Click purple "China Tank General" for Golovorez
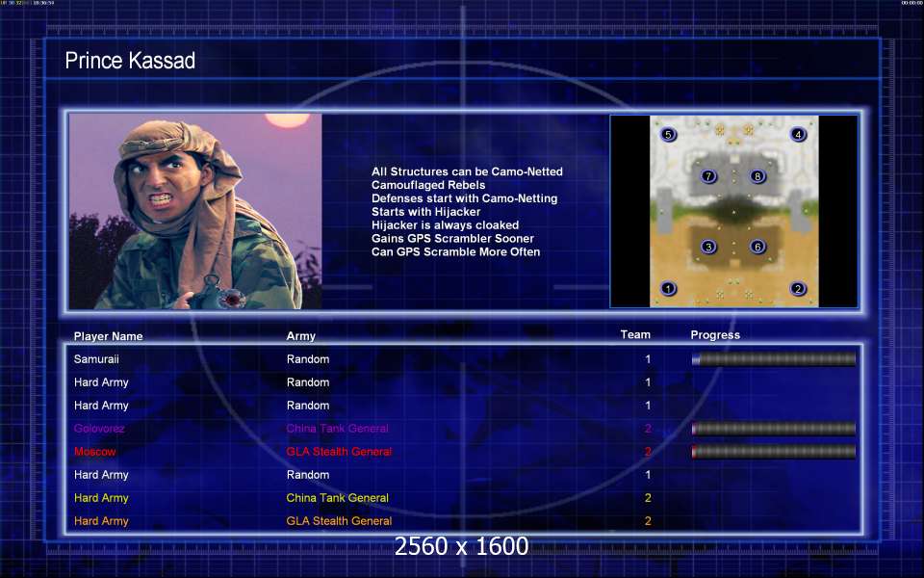The height and width of the screenshot is (578, 924). click(x=337, y=428)
